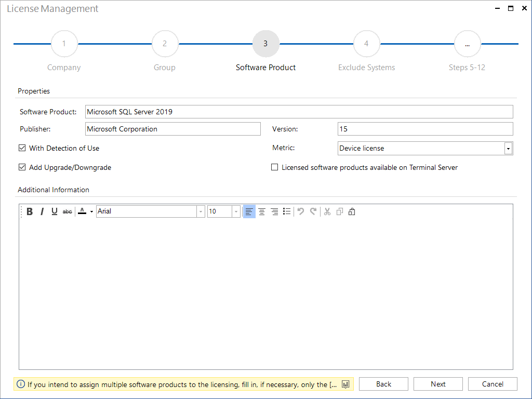Paste from the clipboard
This screenshot has height=399, width=532.
(352, 212)
